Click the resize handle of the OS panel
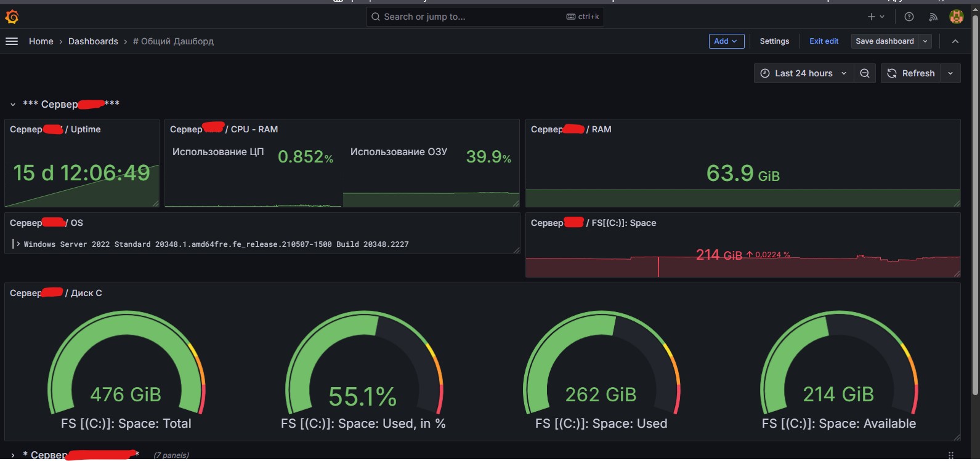Image resolution: width=980 pixels, height=461 pixels. click(x=516, y=250)
